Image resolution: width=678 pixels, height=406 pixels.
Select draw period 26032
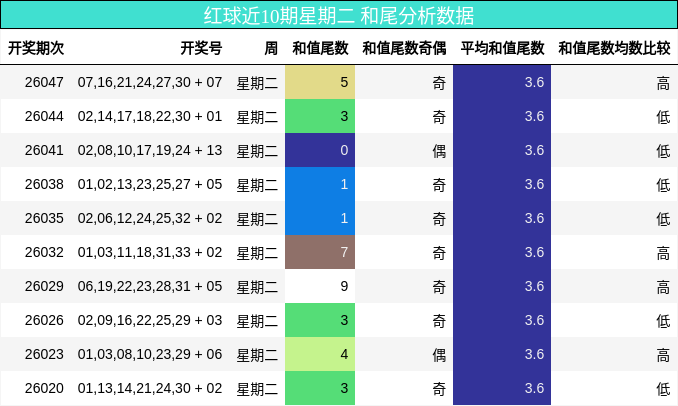coord(44,252)
